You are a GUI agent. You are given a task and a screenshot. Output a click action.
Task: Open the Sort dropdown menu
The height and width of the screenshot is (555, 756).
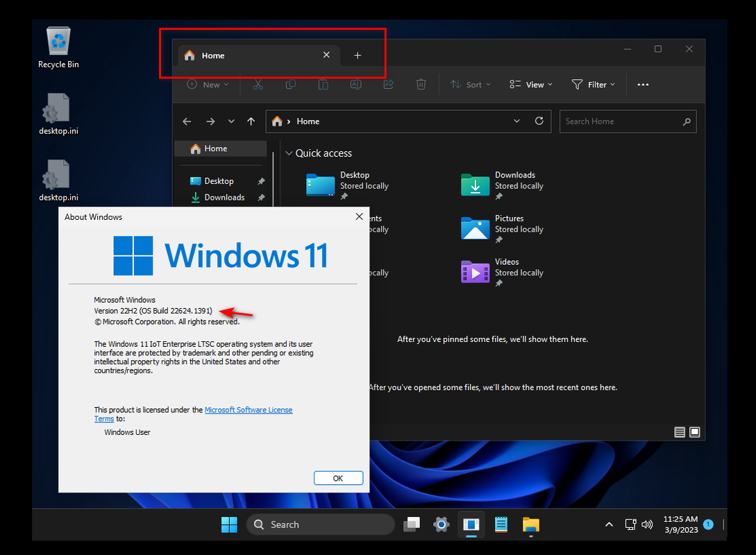[x=471, y=85]
